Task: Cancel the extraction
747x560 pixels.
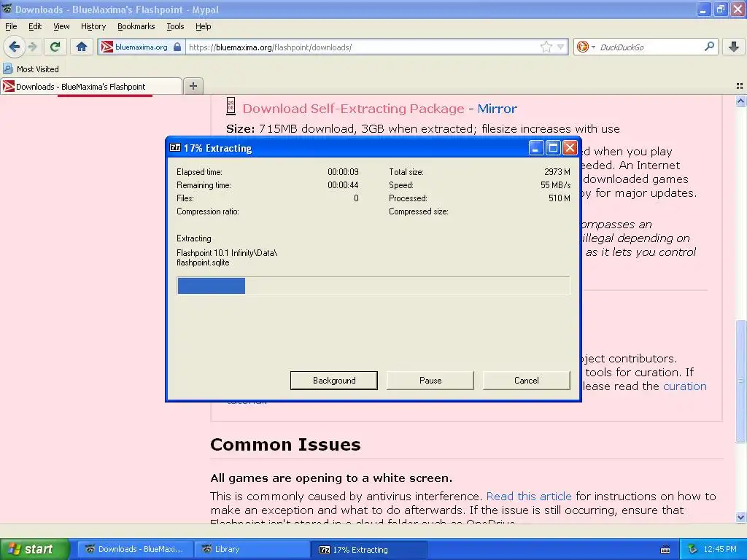Action: (x=527, y=381)
